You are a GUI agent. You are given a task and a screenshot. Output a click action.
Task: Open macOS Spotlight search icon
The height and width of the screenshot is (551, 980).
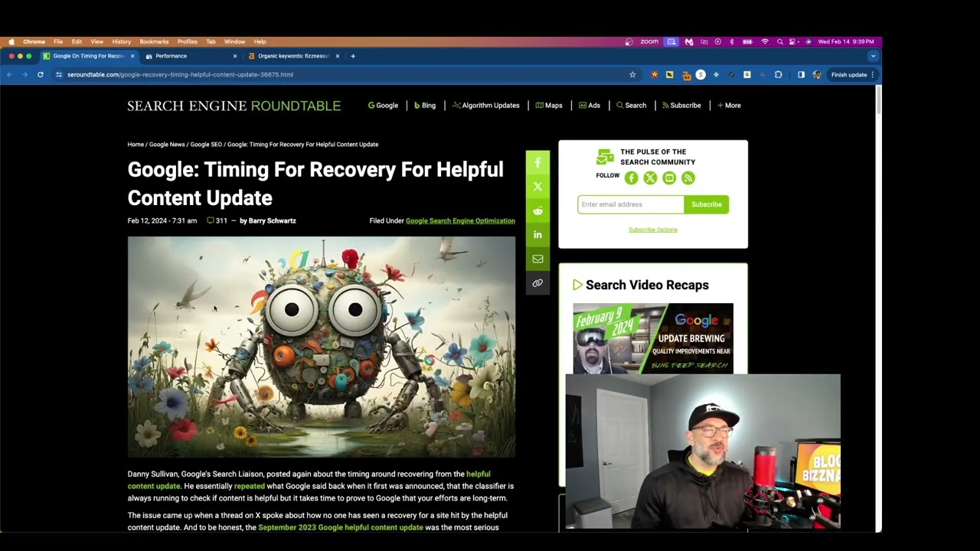[x=779, y=41]
